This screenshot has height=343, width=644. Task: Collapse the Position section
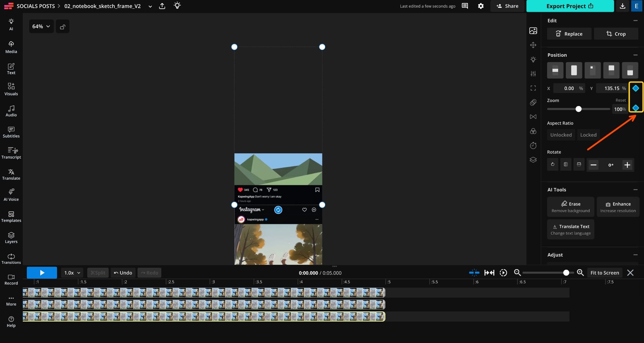[635, 55]
